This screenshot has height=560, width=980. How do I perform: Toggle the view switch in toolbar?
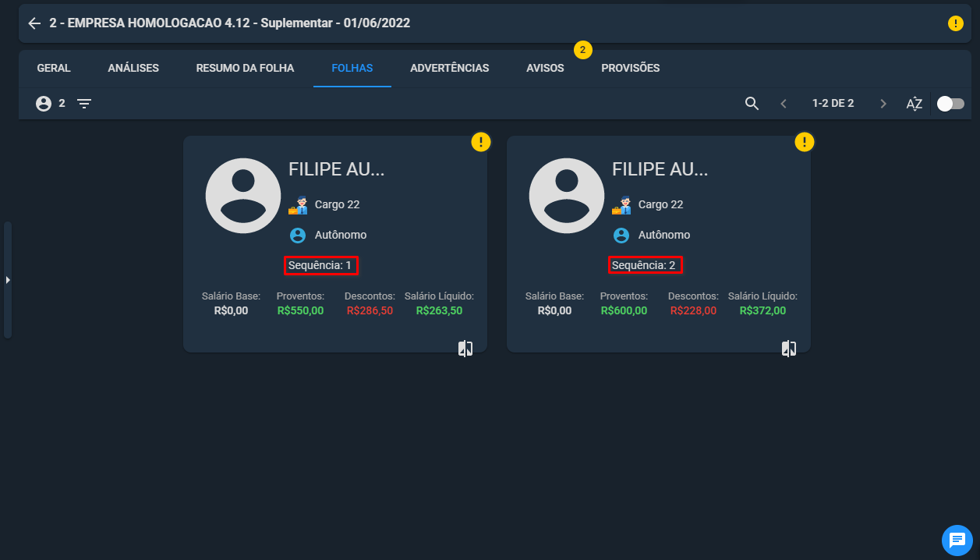click(950, 104)
